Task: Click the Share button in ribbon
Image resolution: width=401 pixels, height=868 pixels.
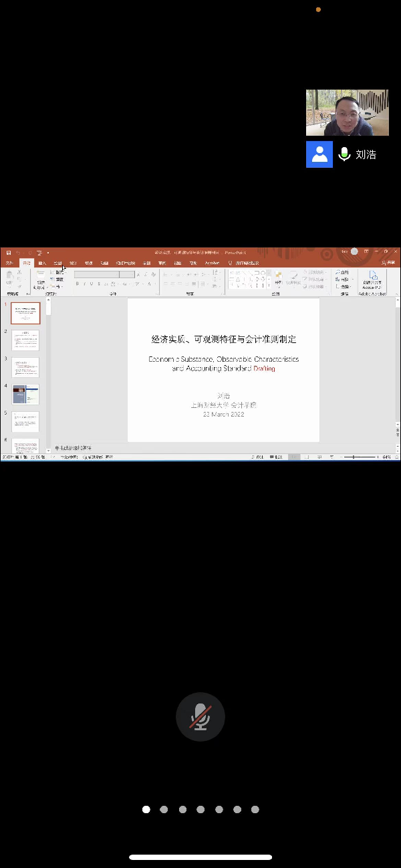Action: (388, 263)
